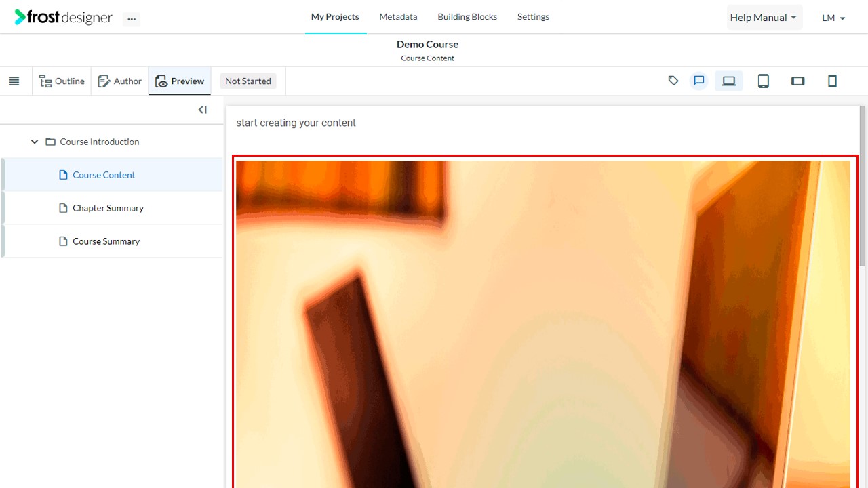Click the Not Started status badge
This screenshot has height=488, width=868.
(248, 81)
